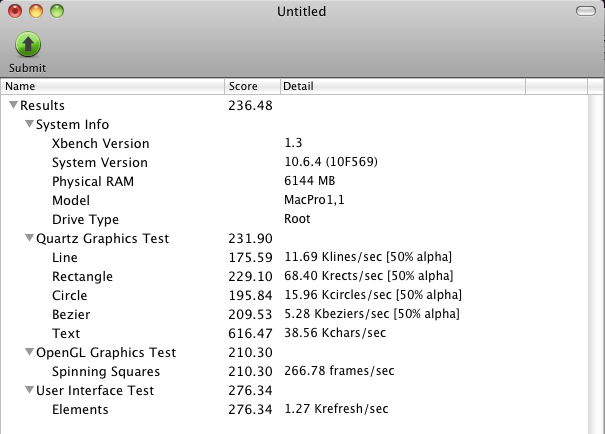Select the Physical RAM row
Screen dimensions: 605x434
coord(295,181)
